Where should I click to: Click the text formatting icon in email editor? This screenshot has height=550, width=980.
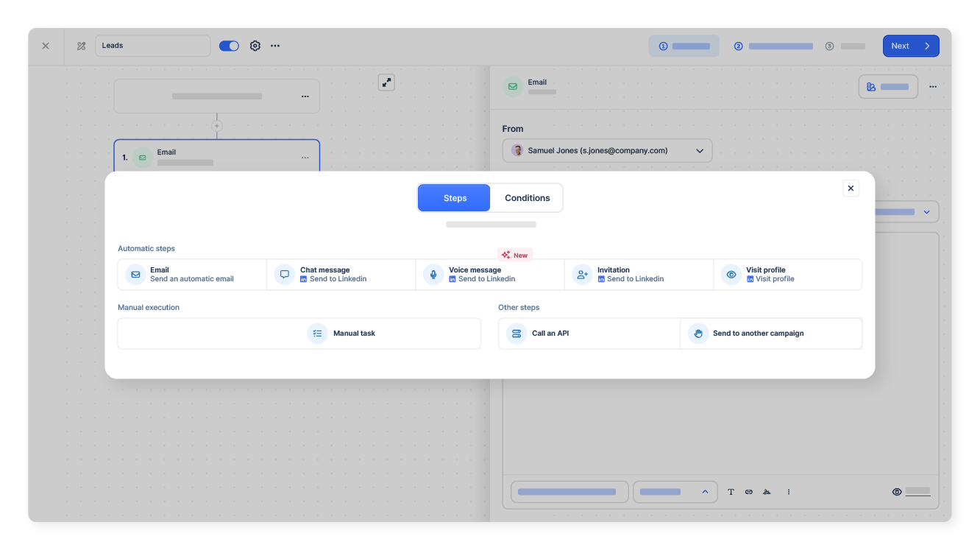click(x=731, y=492)
